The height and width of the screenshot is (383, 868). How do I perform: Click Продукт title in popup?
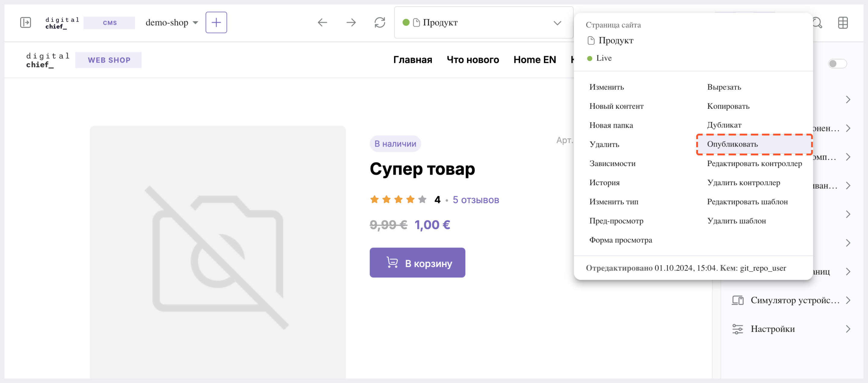point(616,40)
